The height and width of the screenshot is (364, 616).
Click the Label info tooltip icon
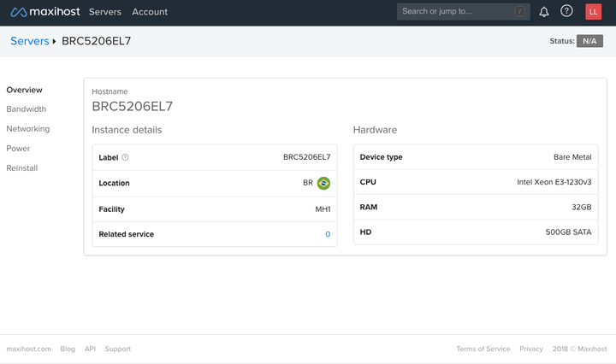click(125, 157)
